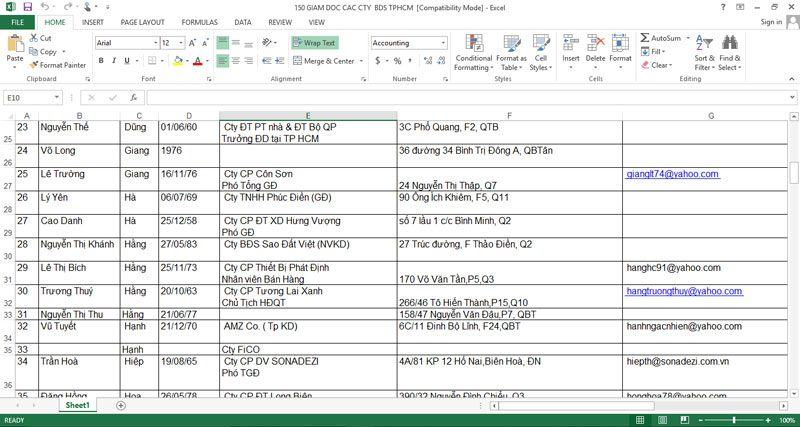Open the Name Box E10 dropdown
800x427 pixels.
click(x=57, y=97)
